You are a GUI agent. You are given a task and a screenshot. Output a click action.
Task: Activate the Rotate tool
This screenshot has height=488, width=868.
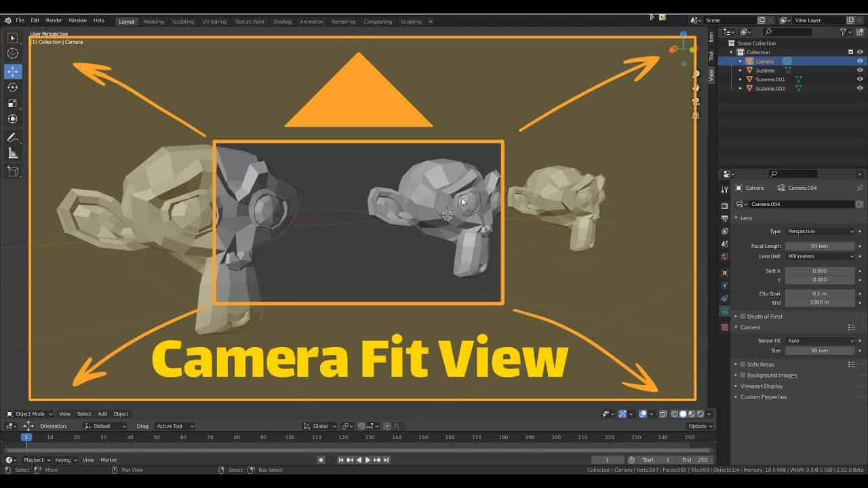point(13,87)
